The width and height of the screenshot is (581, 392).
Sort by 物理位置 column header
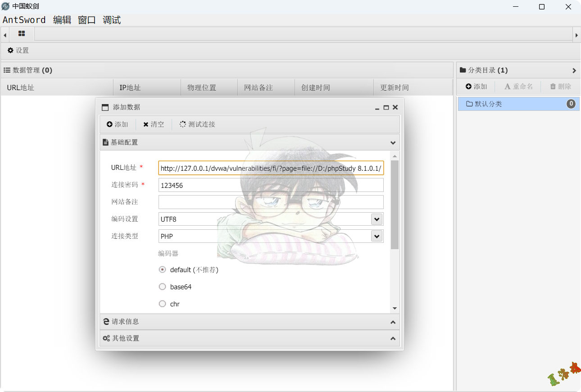pyautogui.click(x=209, y=87)
